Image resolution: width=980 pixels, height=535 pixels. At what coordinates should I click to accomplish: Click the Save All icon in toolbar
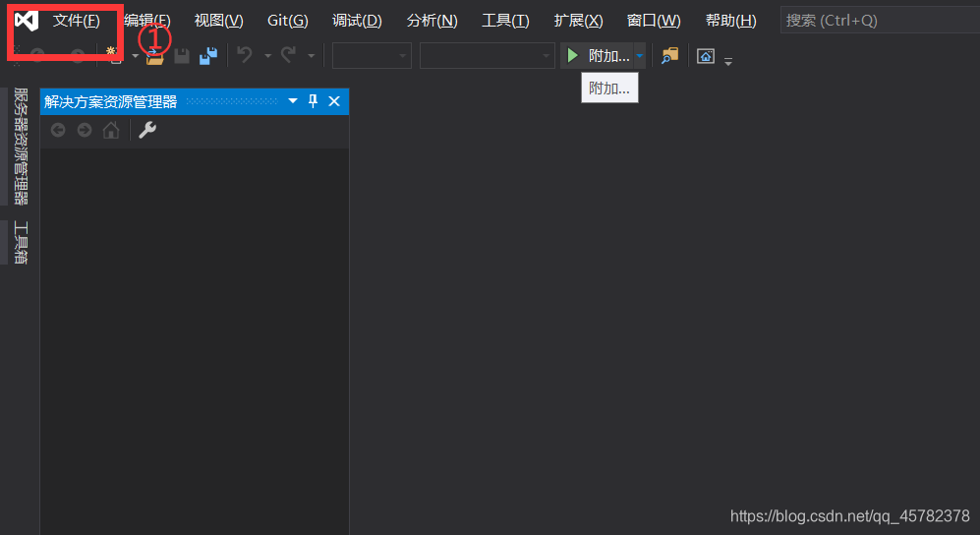tap(208, 56)
